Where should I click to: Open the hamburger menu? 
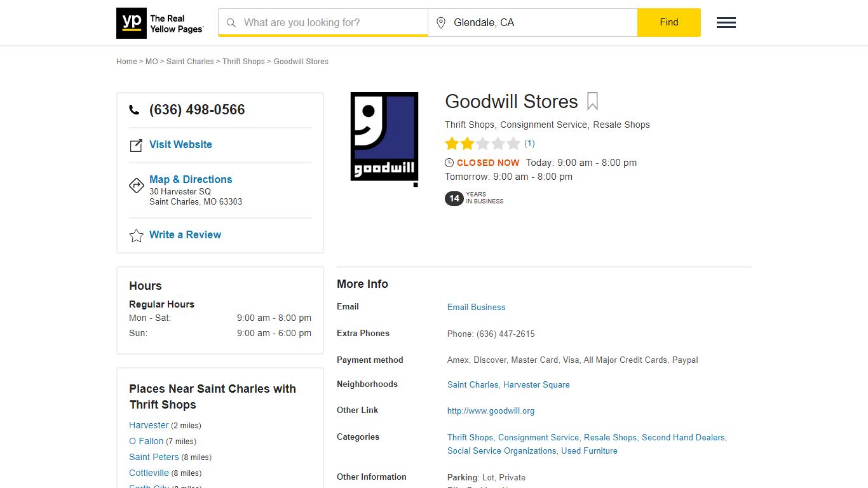[726, 23]
